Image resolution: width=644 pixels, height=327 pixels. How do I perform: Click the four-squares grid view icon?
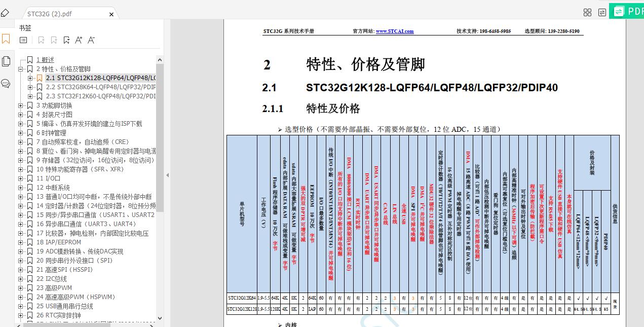[588, 12]
